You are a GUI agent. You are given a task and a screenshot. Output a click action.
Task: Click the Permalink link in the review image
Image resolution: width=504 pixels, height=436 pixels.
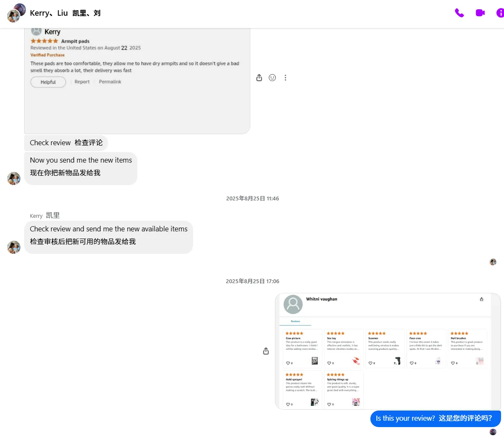[110, 82]
